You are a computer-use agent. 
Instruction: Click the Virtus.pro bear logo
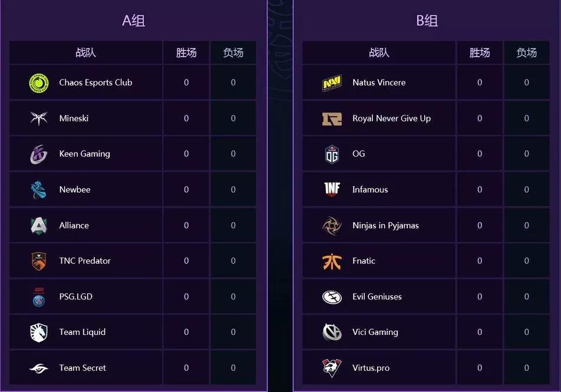point(332,368)
